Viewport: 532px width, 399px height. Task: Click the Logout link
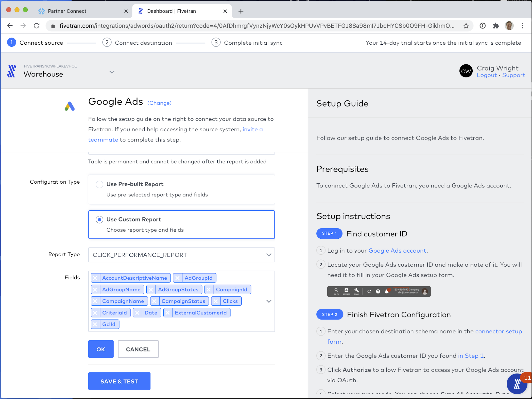pos(486,75)
